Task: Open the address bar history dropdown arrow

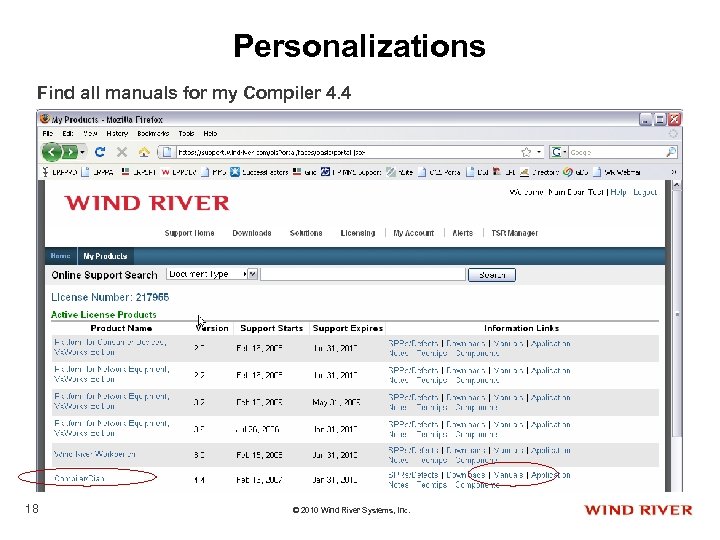Action: [539, 152]
